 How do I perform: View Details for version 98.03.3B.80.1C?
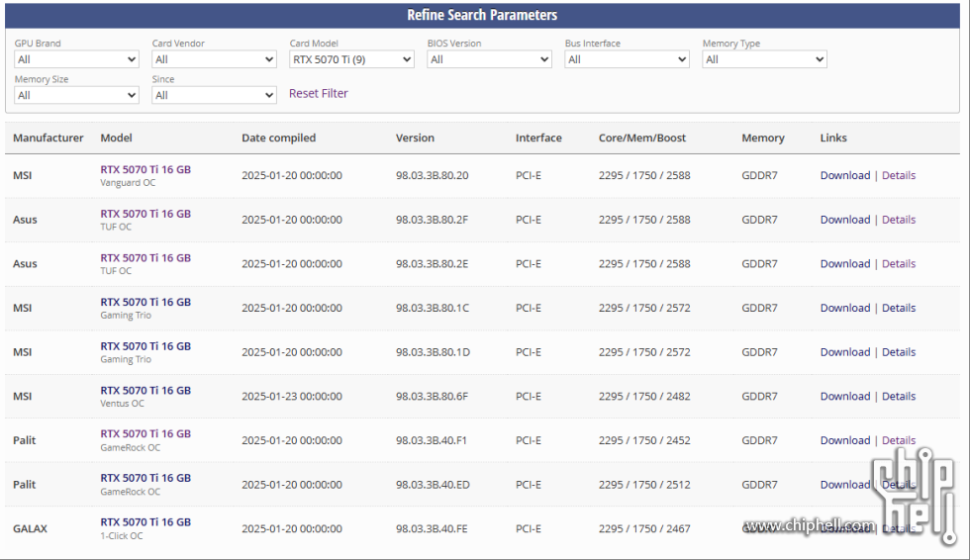pos(899,308)
